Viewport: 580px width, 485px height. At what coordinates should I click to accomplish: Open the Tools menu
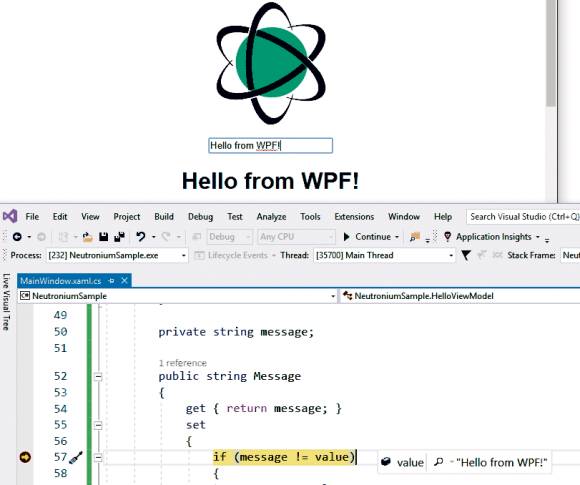pyautogui.click(x=310, y=216)
